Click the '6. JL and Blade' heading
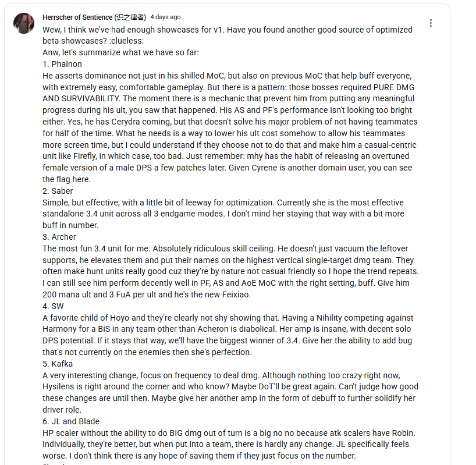The image size is (476, 465). (71, 421)
